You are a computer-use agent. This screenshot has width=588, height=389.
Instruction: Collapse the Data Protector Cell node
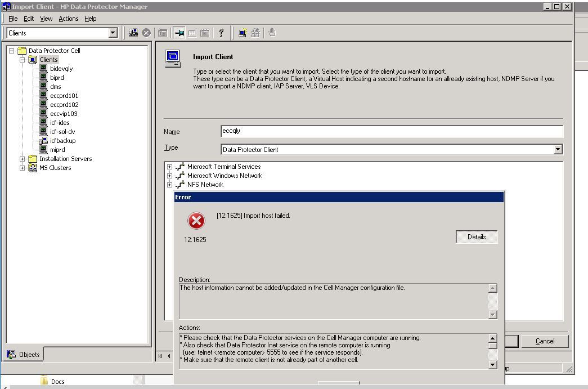pos(12,51)
